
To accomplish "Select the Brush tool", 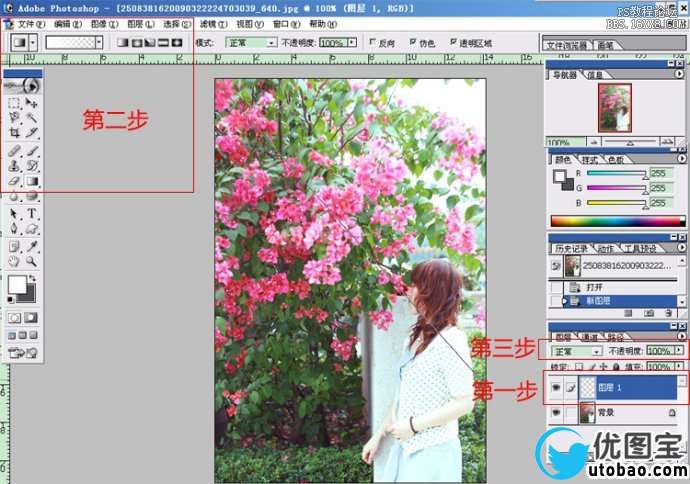I will click(31, 151).
